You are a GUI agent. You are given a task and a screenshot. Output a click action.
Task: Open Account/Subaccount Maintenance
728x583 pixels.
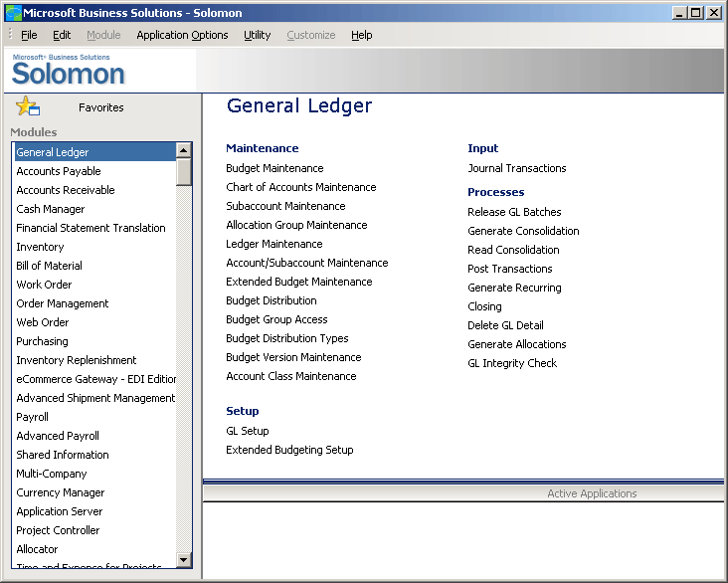coord(307,263)
